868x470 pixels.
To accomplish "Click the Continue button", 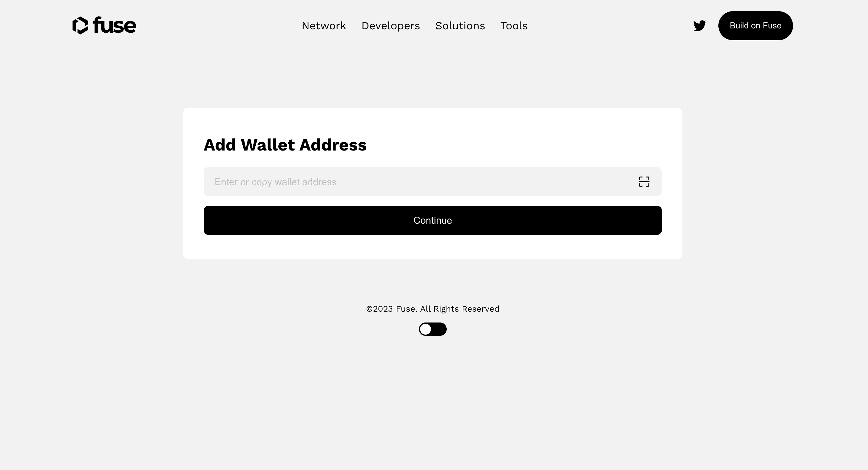I will 433,220.
